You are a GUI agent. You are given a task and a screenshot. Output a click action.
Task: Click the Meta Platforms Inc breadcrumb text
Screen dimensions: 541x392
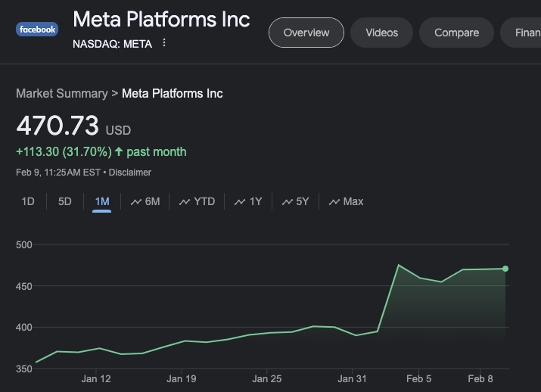coord(172,94)
